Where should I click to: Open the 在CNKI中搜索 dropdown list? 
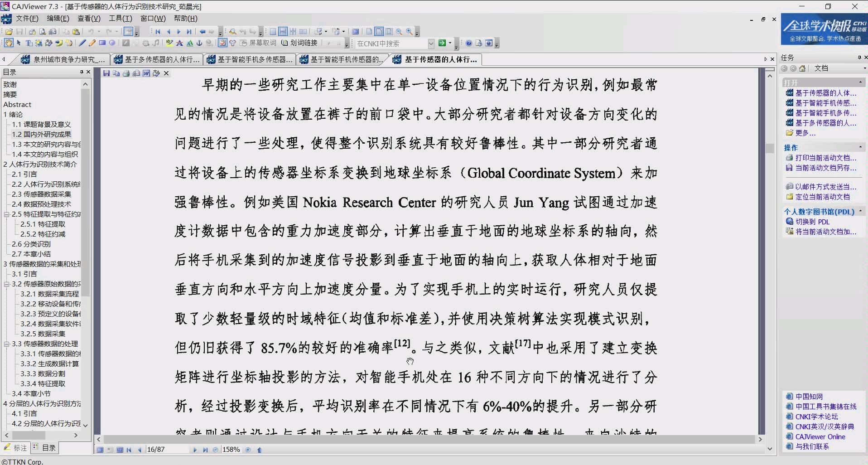click(431, 44)
